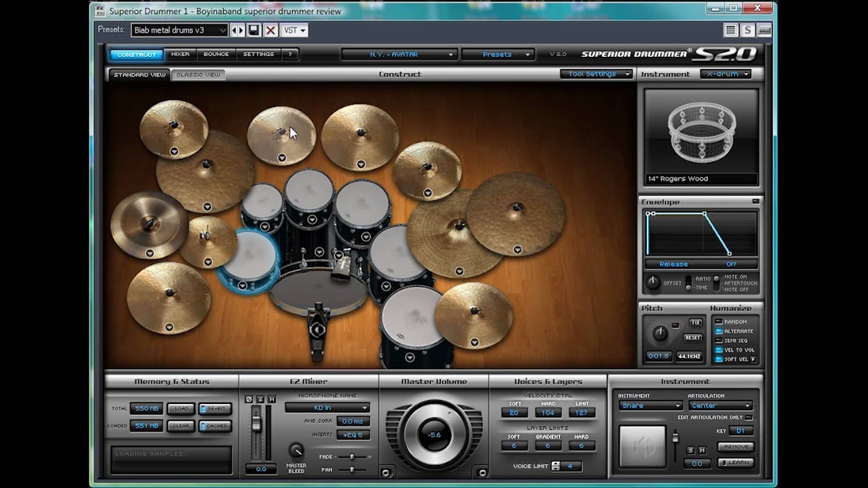Click the right output button under Master Volume
The height and width of the screenshot is (488, 868).
(x=482, y=472)
